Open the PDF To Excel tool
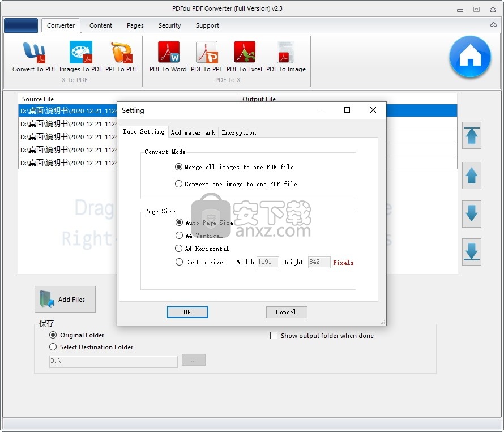 pos(244,57)
